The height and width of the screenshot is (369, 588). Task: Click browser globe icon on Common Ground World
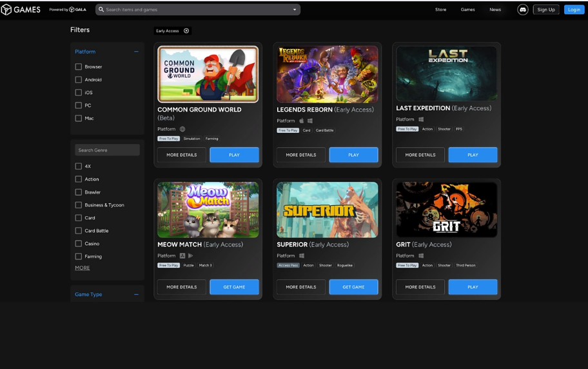coord(182,129)
